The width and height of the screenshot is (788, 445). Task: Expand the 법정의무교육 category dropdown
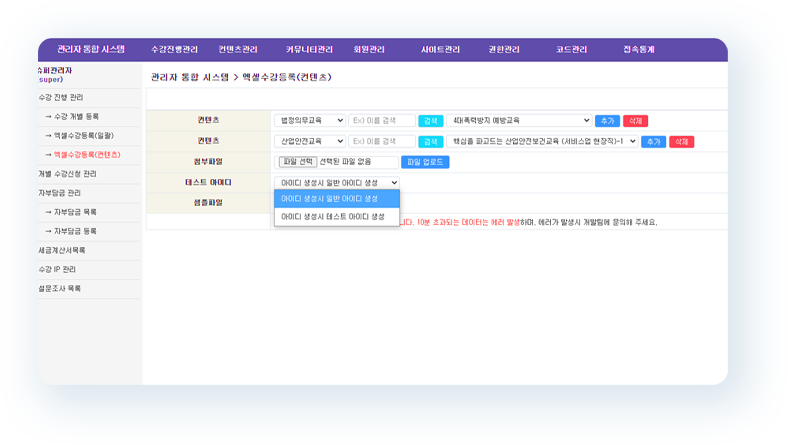coord(310,120)
